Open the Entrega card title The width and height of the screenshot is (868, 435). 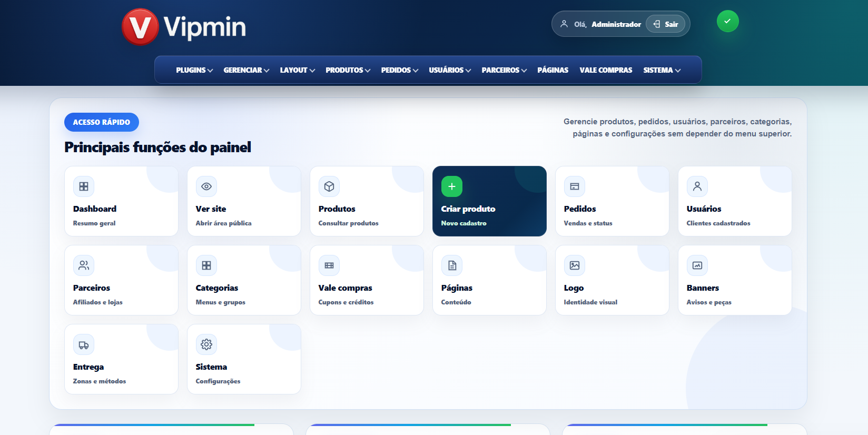pyautogui.click(x=88, y=367)
